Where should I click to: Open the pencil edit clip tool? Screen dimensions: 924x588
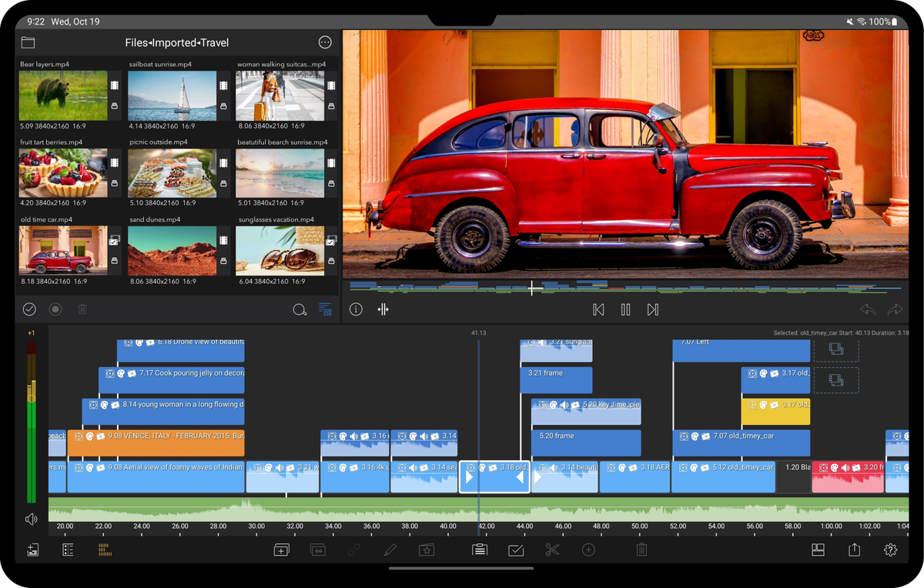coord(390,550)
